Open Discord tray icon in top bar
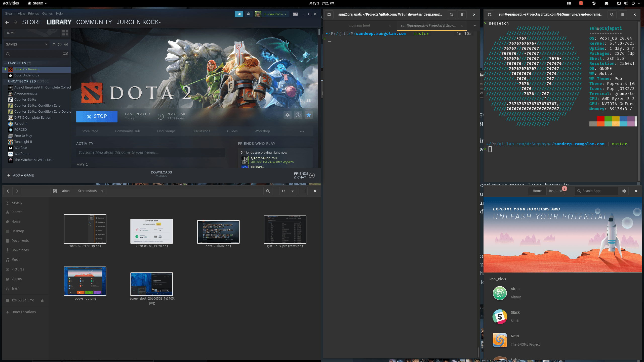 (x=607, y=3)
